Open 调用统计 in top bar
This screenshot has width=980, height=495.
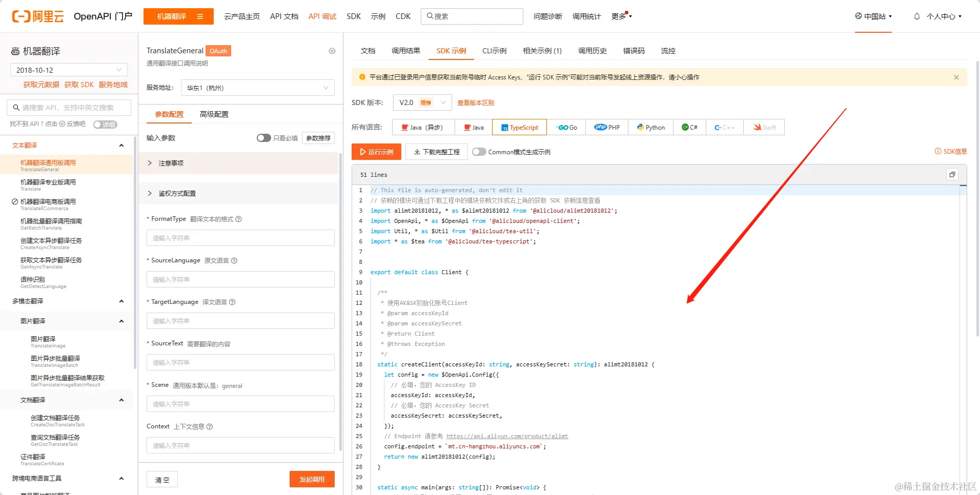(586, 16)
